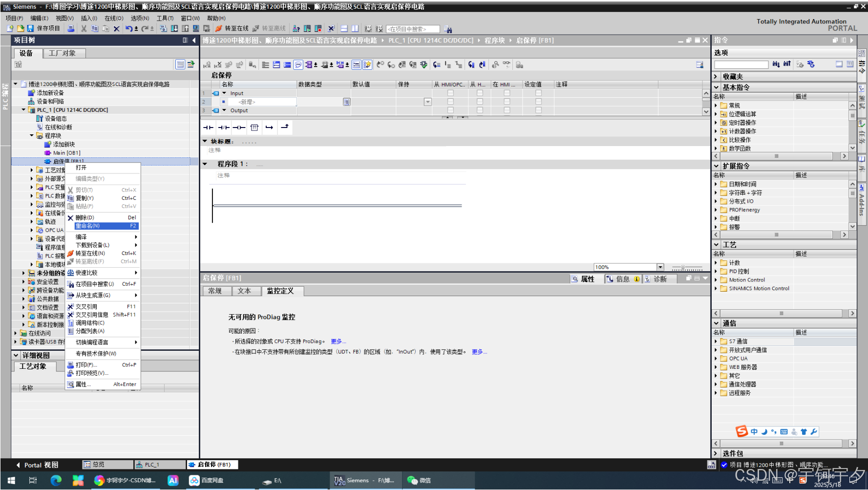The height and width of the screenshot is (490, 868).
Task: Collapse project tree with arrow icon
Action: [194, 40]
